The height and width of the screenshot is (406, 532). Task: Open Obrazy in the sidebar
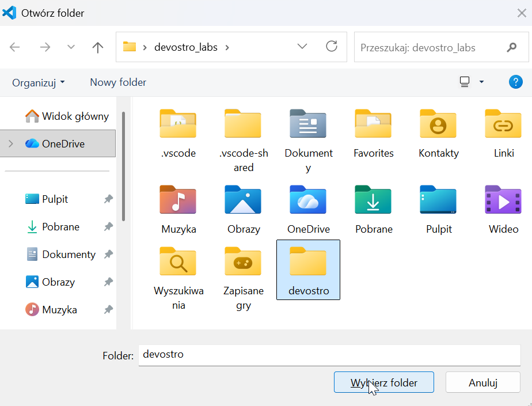tap(50, 282)
